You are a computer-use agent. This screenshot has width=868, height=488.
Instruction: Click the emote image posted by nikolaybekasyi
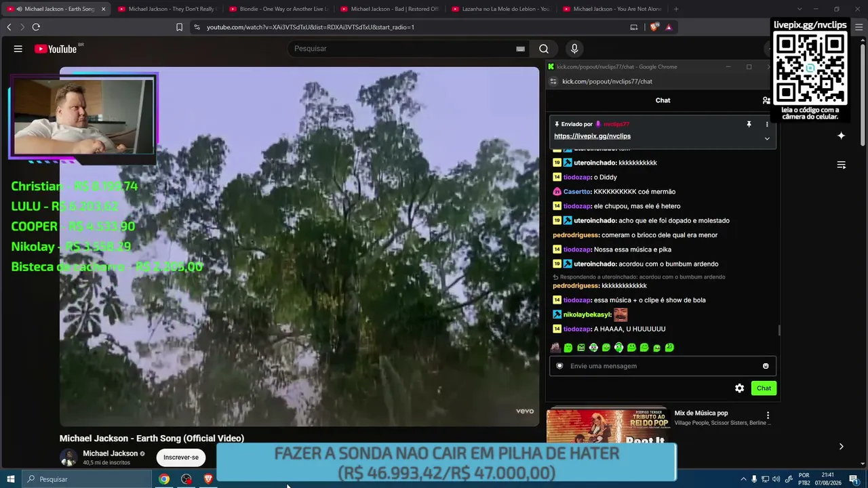click(620, 314)
